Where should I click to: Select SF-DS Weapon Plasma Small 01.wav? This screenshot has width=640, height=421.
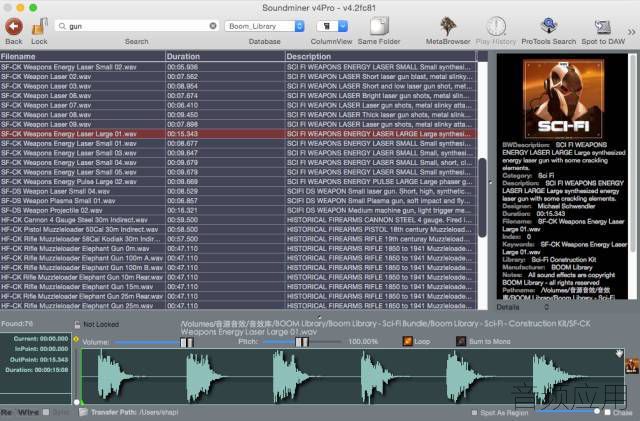[238, 201]
